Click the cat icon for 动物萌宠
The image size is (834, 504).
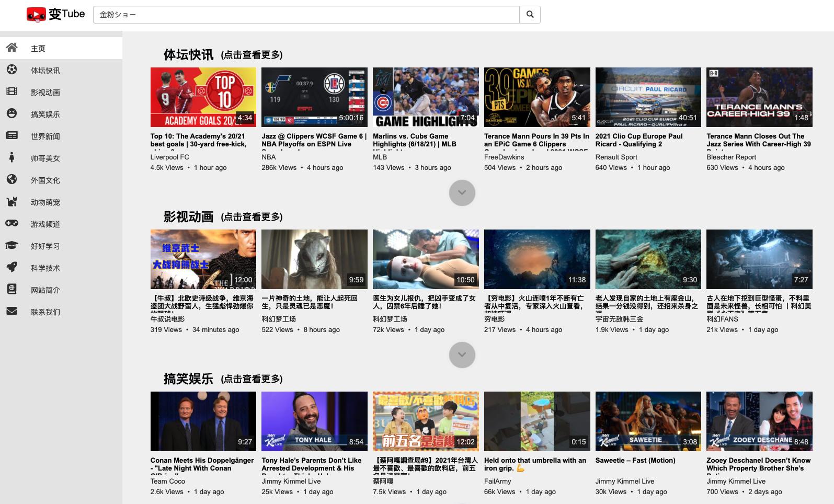tap(12, 201)
